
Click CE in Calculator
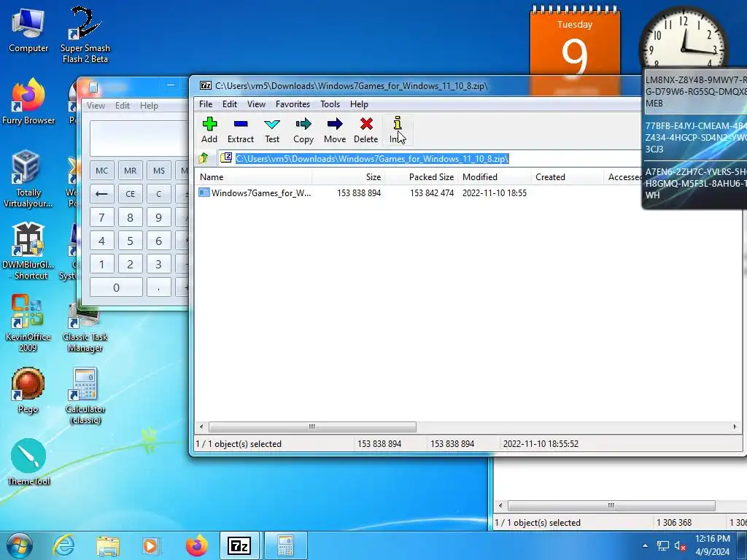130,194
